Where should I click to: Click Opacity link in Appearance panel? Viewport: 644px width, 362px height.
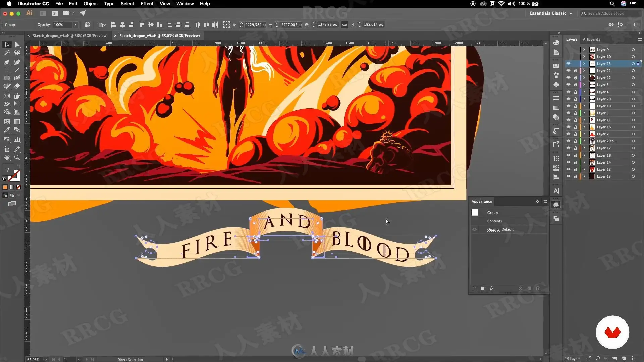(493, 229)
